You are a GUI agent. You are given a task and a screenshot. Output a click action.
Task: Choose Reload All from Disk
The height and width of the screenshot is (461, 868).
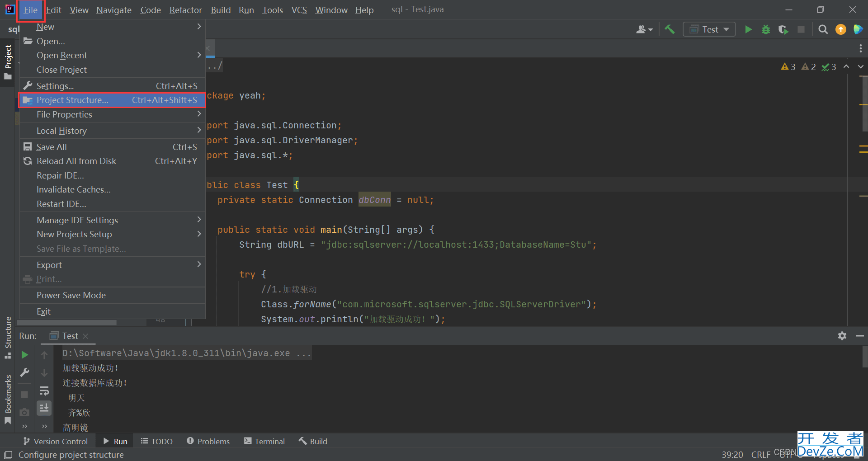[x=112, y=161]
